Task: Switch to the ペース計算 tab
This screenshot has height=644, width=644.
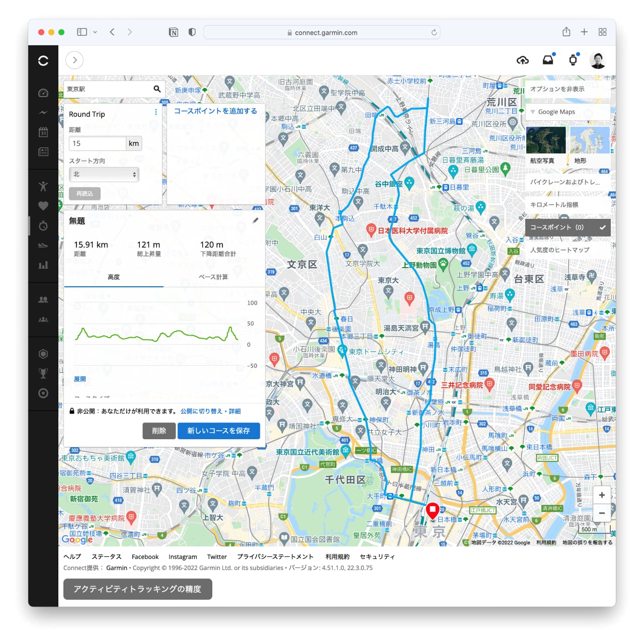Action: tap(213, 277)
